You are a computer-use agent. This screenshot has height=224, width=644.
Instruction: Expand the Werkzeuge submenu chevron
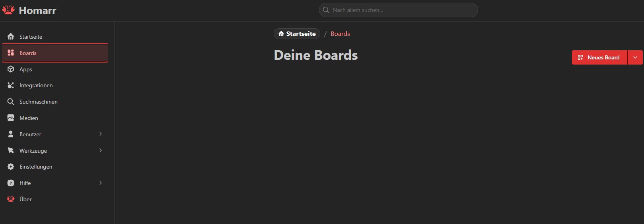click(x=101, y=150)
